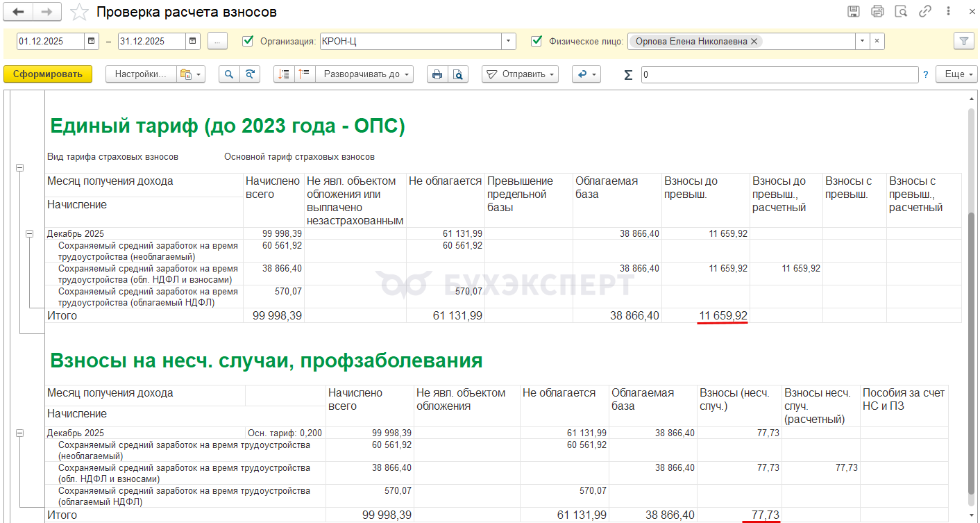Open Настройки... report settings
This screenshot has height=523, width=980.
141,74
